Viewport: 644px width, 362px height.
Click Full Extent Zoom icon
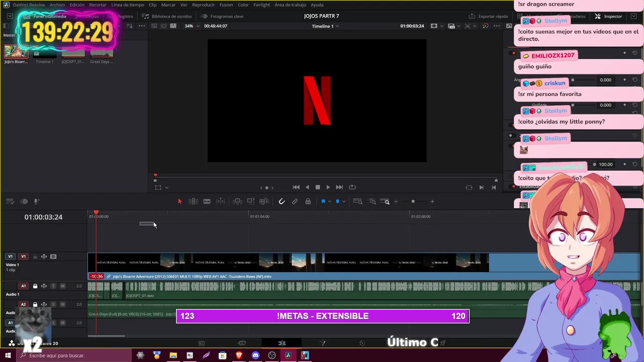(358, 202)
